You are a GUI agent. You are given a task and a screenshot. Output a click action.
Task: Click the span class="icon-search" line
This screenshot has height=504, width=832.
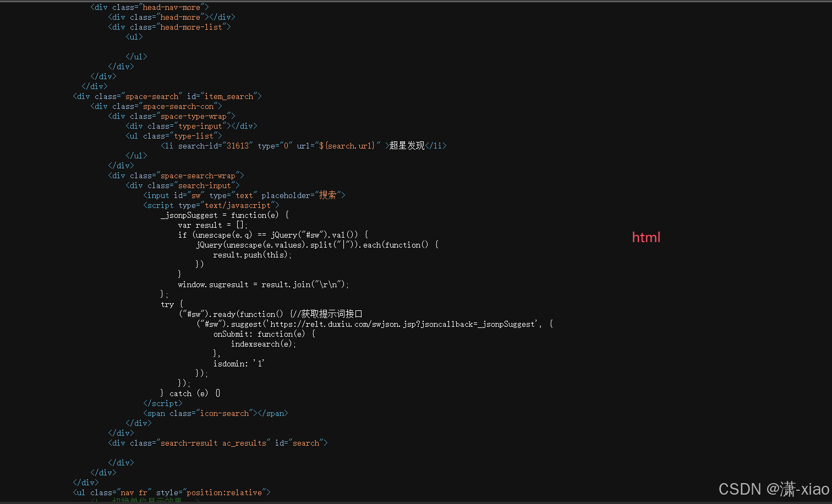216,413
